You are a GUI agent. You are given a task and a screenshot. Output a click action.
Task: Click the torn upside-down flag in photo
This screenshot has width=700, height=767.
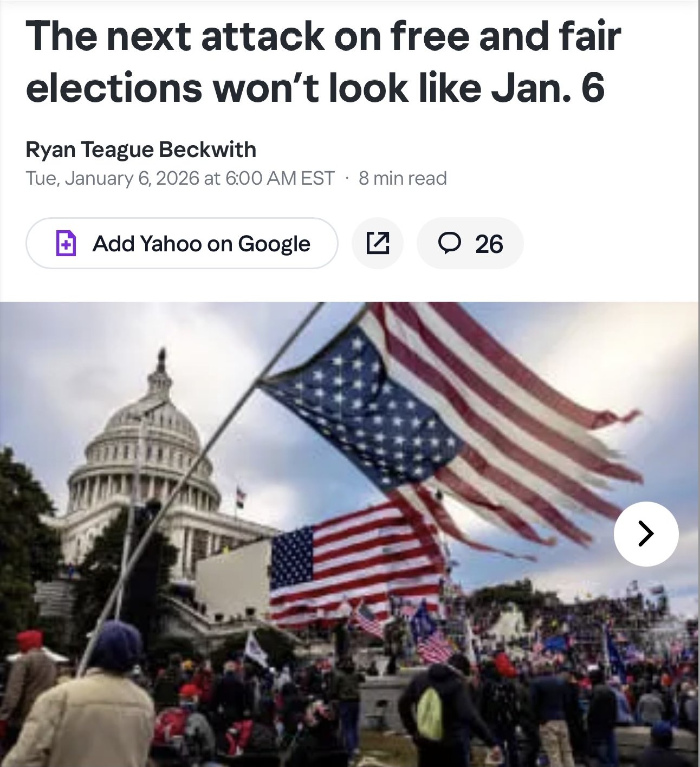coord(450,422)
